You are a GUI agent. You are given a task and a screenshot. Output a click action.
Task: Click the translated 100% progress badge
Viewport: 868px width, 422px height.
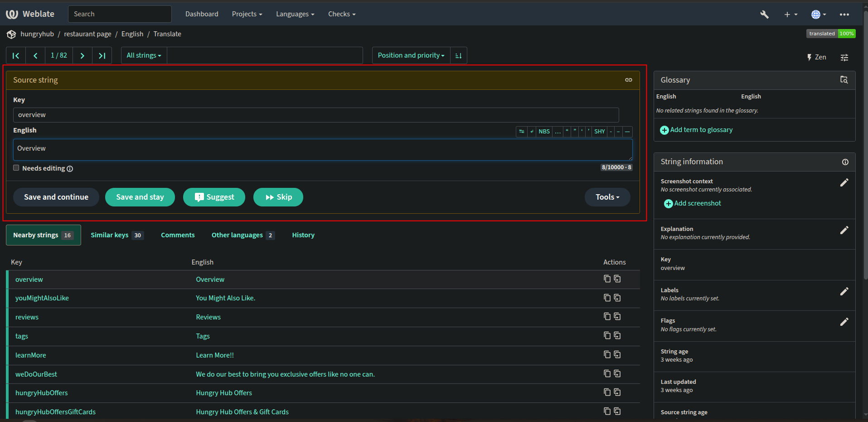click(x=830, y=34)
